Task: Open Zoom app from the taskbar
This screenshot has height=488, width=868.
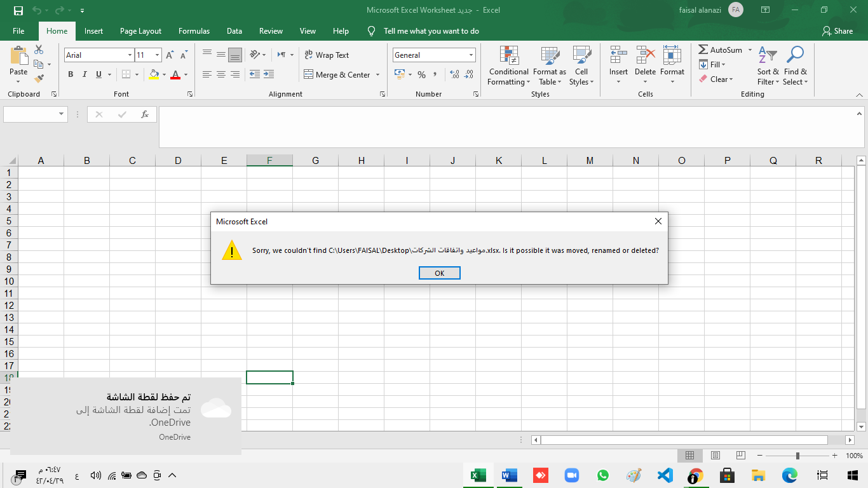Action: point(572,475)
